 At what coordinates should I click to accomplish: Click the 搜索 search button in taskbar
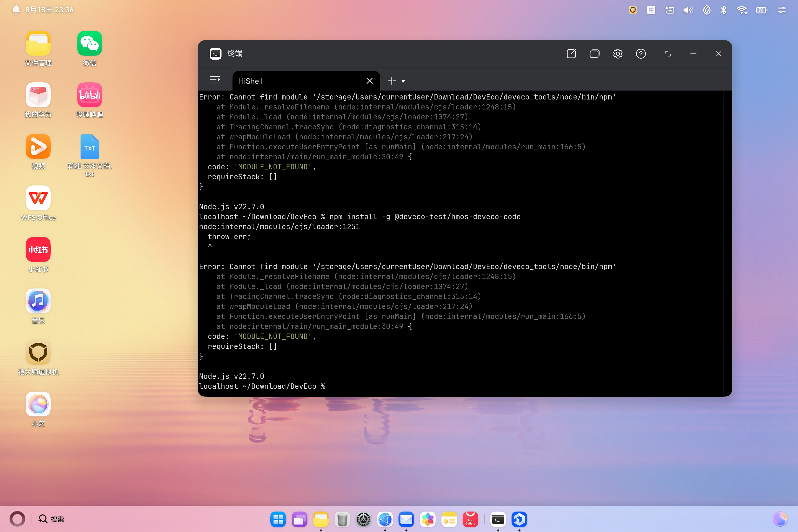coord(51,519)
